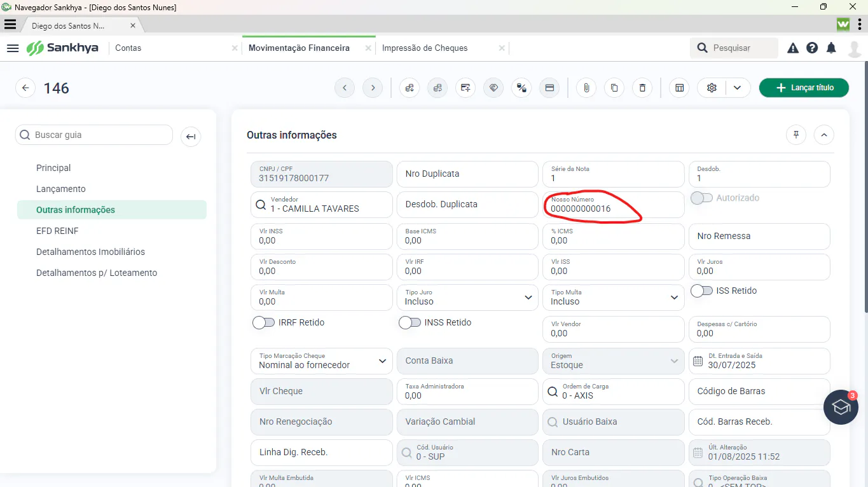Enable the IRRF Retido switch
The image size is (868, 487).
(263, 322)
